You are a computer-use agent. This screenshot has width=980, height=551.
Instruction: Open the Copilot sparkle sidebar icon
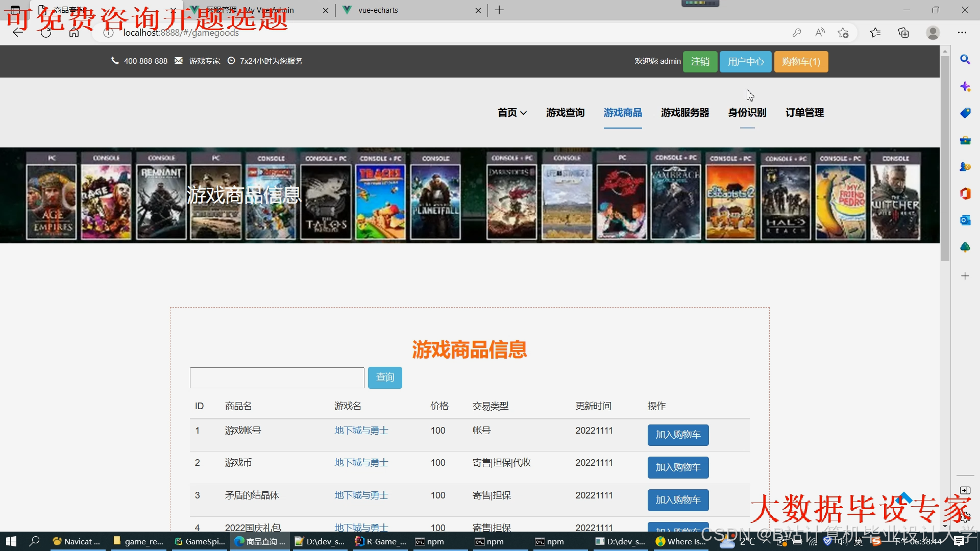965,87
